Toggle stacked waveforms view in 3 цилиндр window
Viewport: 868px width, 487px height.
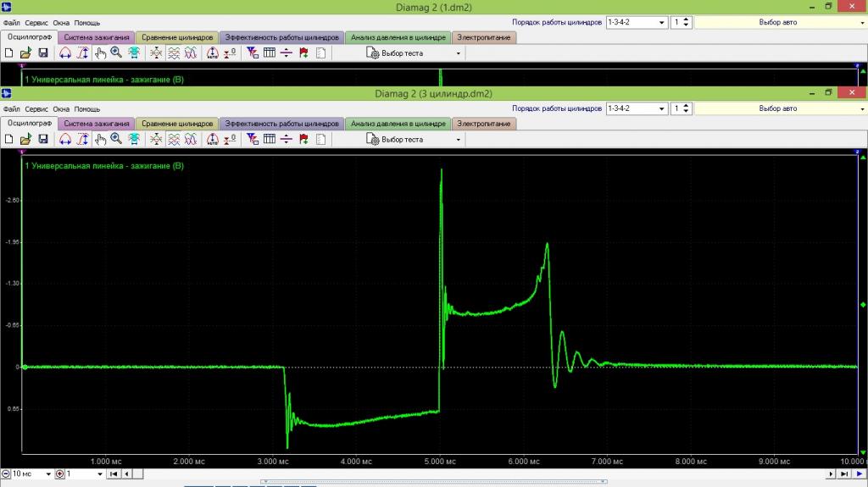pyautogui.click(x=174, y=139)
